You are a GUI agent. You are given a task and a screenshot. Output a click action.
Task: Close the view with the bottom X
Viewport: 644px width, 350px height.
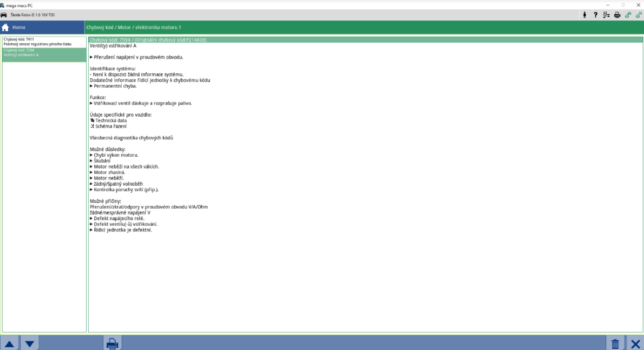pyautogui.click(x=635, y=344)
